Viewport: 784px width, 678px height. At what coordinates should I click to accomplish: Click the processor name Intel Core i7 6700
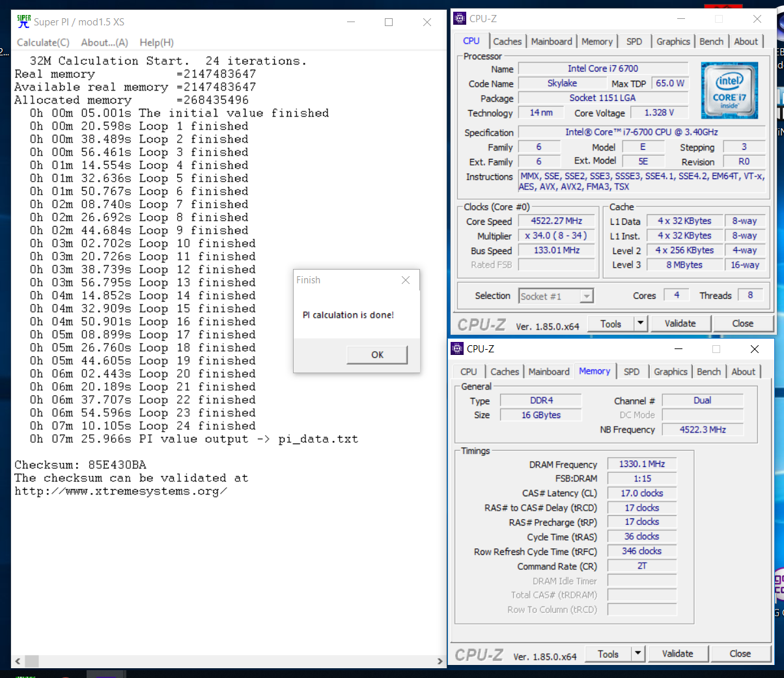(x=603, y=68)
